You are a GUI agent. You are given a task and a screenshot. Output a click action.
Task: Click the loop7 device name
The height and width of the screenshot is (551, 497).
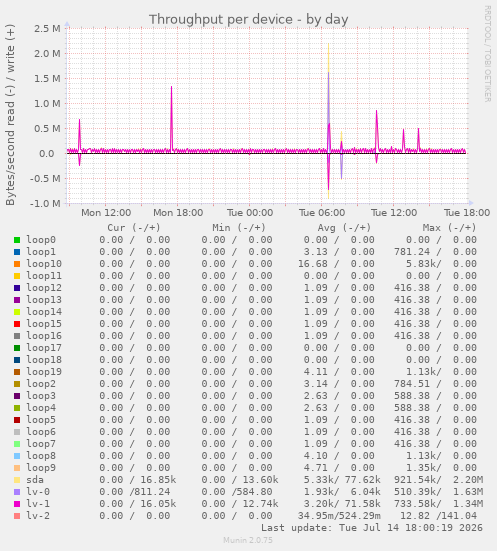[x=41, y=444]
